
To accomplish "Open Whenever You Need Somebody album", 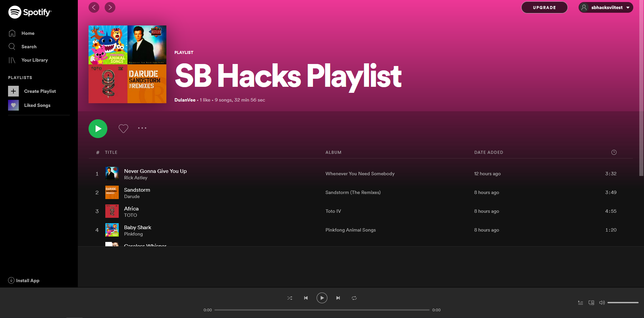I will click(x=360, y=174).
